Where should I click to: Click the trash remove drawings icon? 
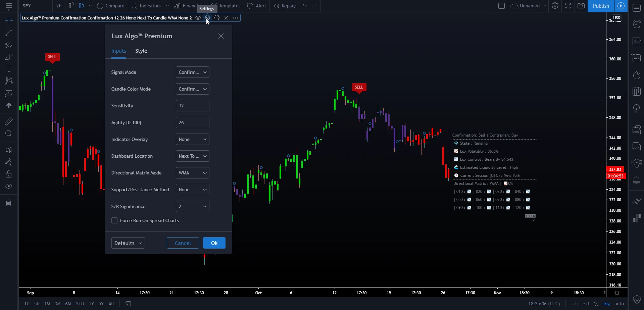(9, 203)
